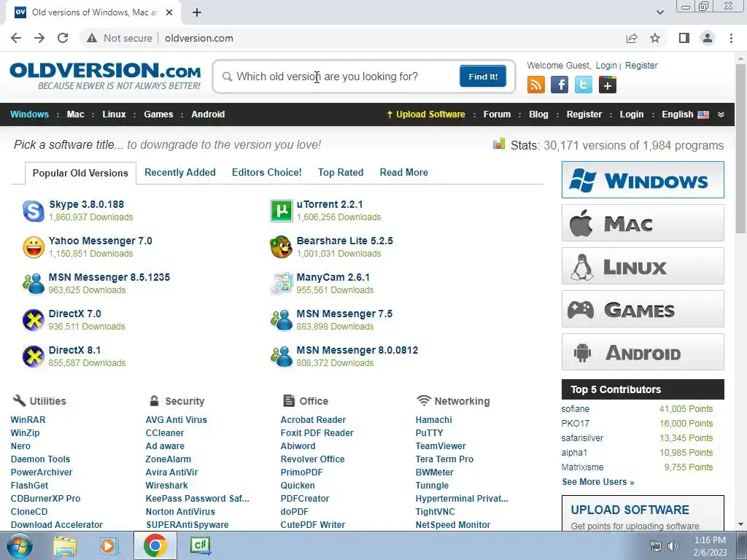Click the share page icon in address bar
The width and height of the screenshot is (747, 560).
click(x=632, y=38)
